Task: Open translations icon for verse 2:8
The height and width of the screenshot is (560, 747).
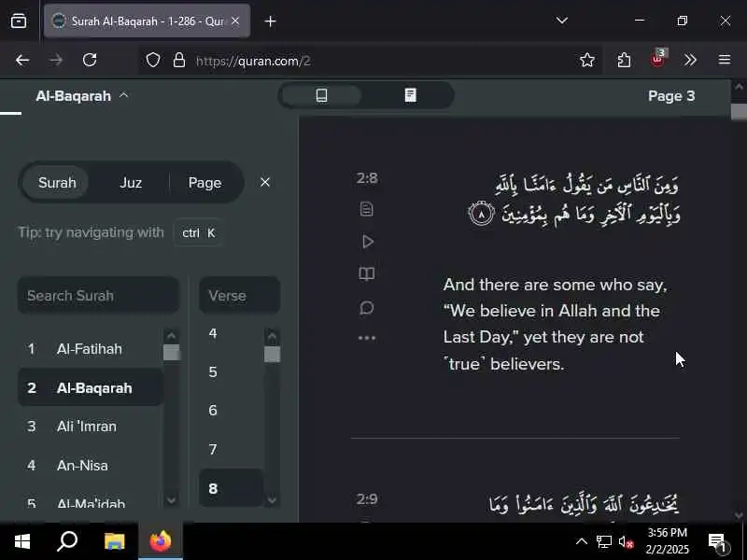Action: pyautogui.click(x=366, y=209)
